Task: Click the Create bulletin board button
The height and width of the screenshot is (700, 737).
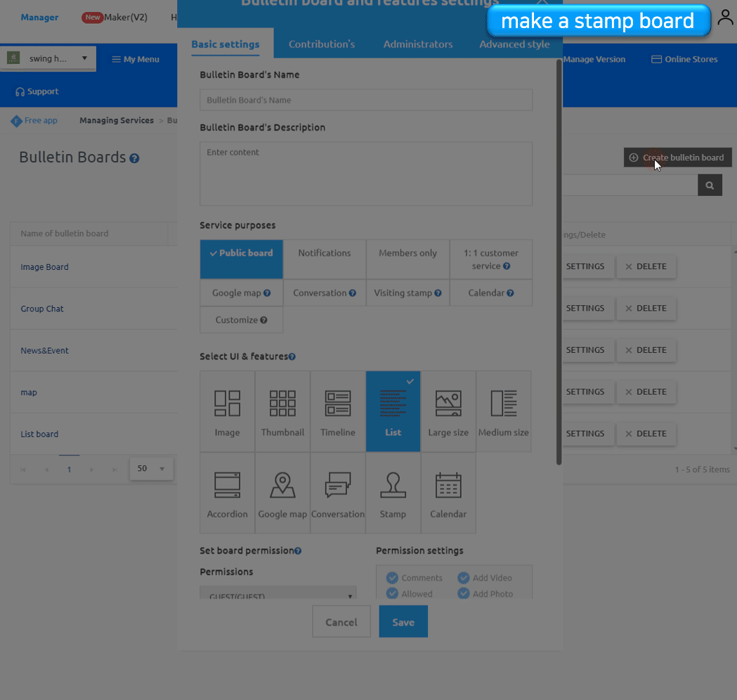Action: coord(677,157)
